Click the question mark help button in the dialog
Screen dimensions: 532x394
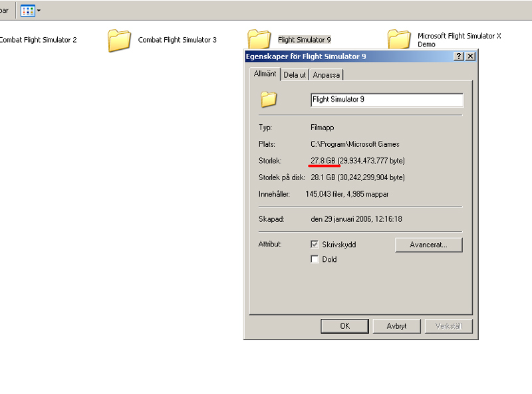(459, 56)
